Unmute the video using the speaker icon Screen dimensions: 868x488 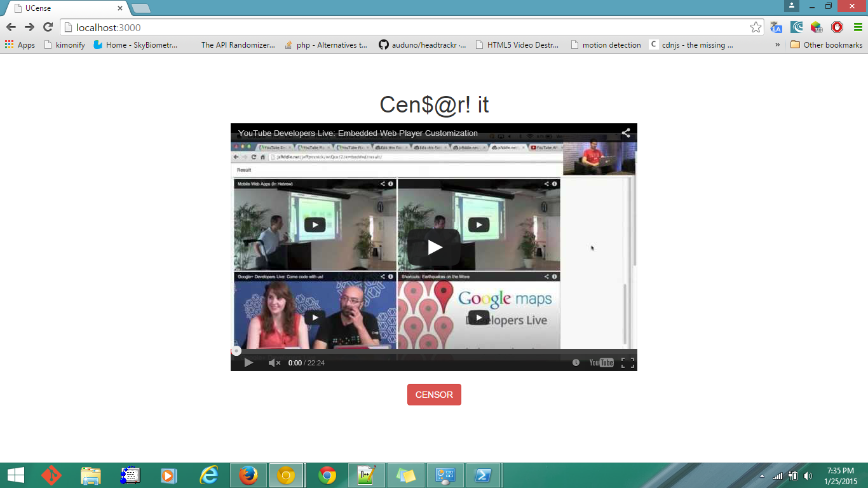274,363
